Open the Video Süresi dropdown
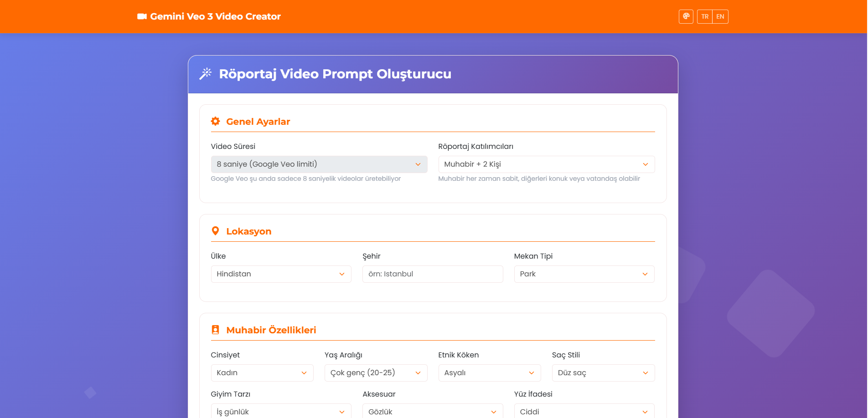The height and width of the screenshot is (418, 868). pos(319,164)
